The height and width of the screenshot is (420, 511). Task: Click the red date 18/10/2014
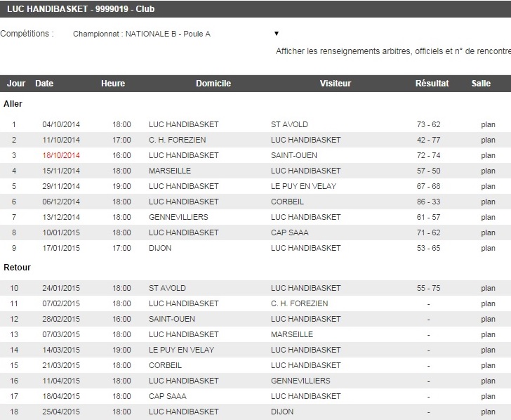click(61, 155)
